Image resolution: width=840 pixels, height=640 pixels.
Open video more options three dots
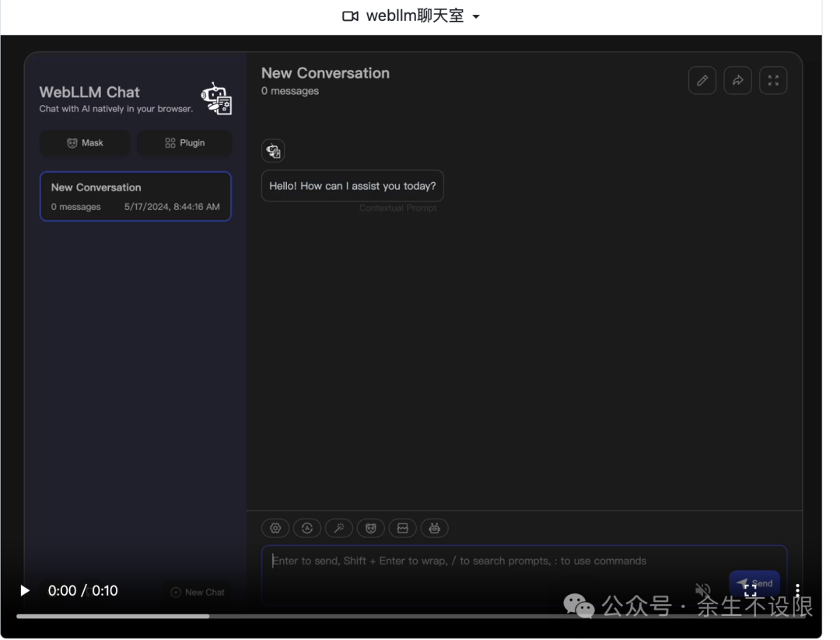click(x=798, y=591)
